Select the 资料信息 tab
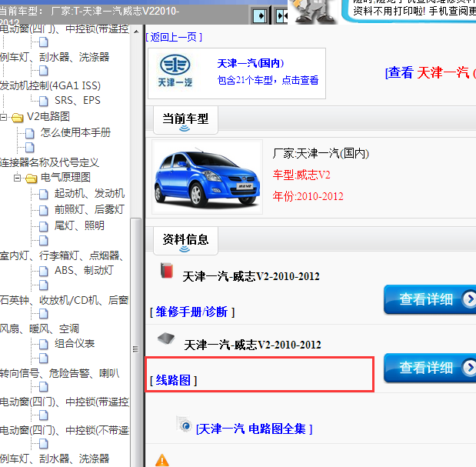 click(185, 241)
